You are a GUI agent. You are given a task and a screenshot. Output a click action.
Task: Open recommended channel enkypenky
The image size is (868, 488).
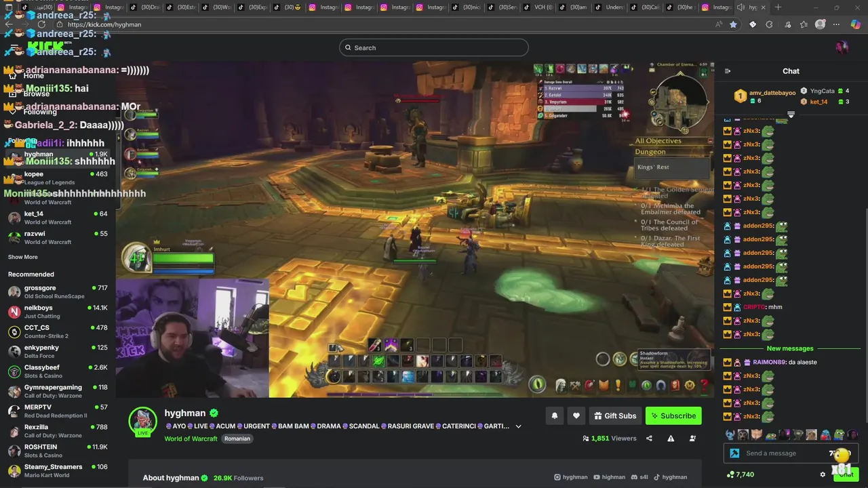[x=58, y=352]
